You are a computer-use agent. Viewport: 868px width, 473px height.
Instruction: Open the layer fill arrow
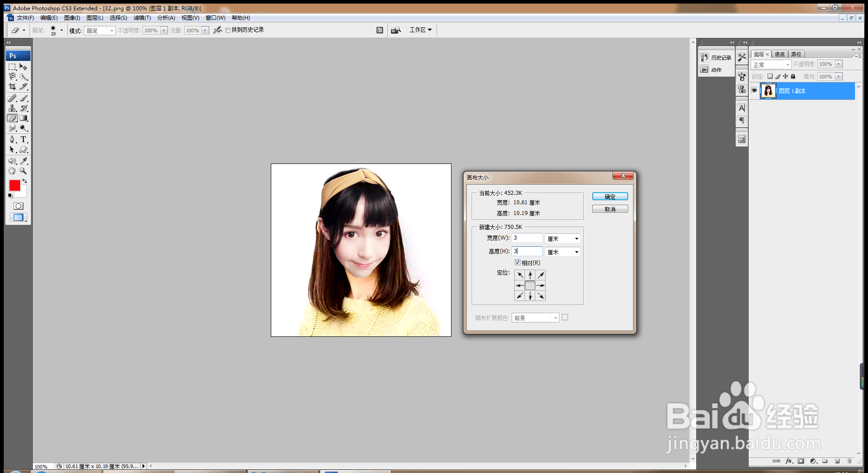[839, 77]
